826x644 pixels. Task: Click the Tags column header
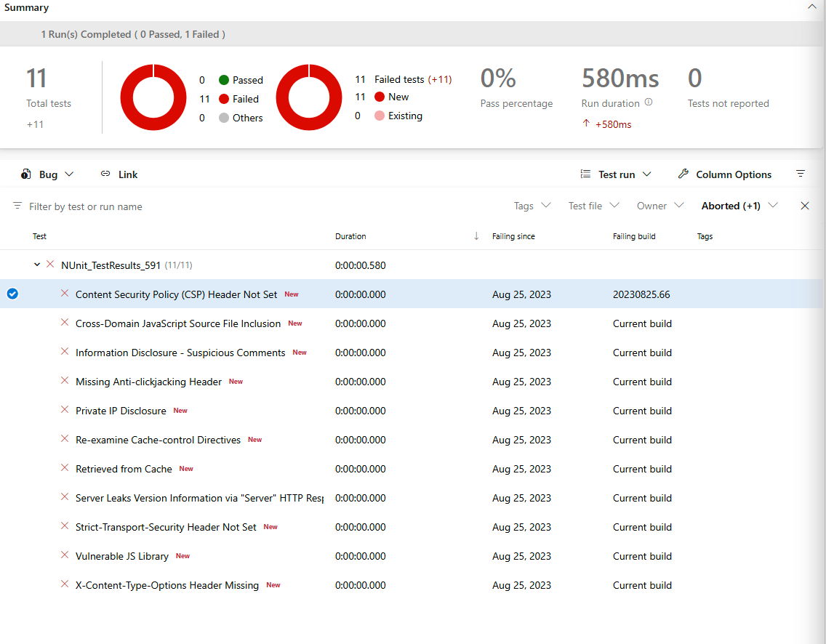coord(705,236)
